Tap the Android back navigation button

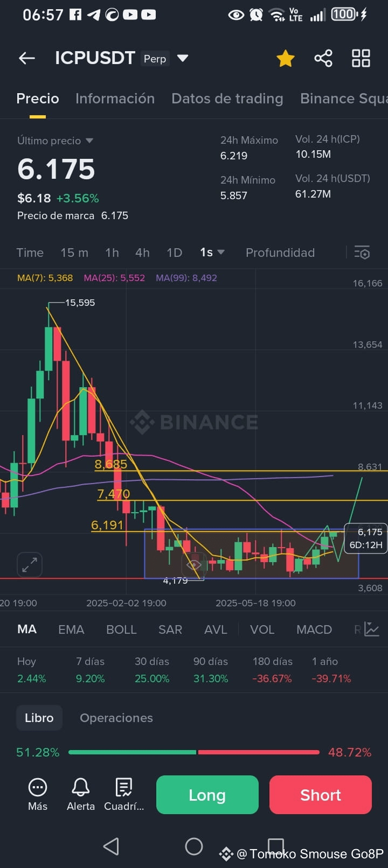click(x=111, y=846)
